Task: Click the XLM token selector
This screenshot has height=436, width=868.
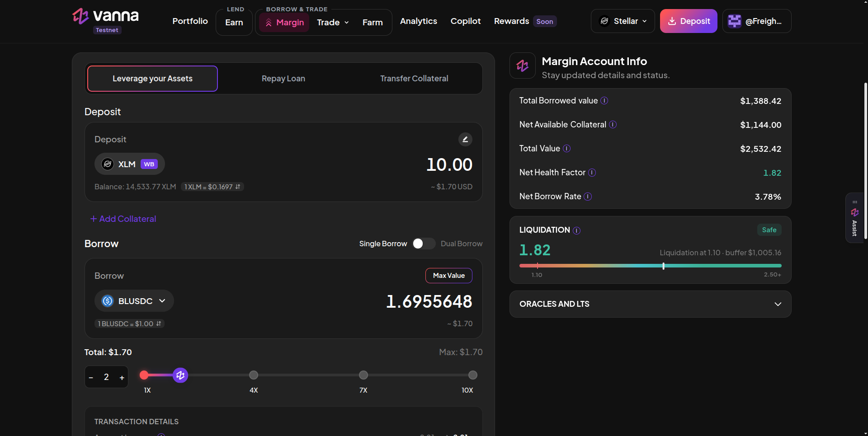Action: click(x=129, y=164)
